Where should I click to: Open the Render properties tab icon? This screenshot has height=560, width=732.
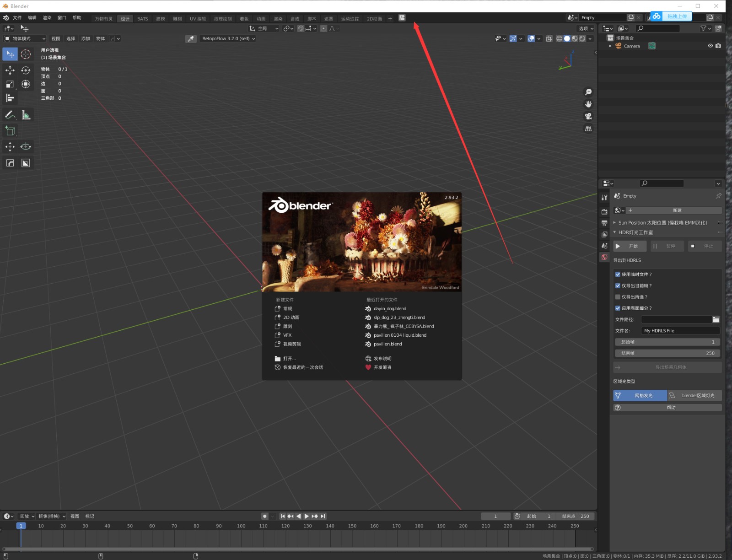tap(604, 211)
